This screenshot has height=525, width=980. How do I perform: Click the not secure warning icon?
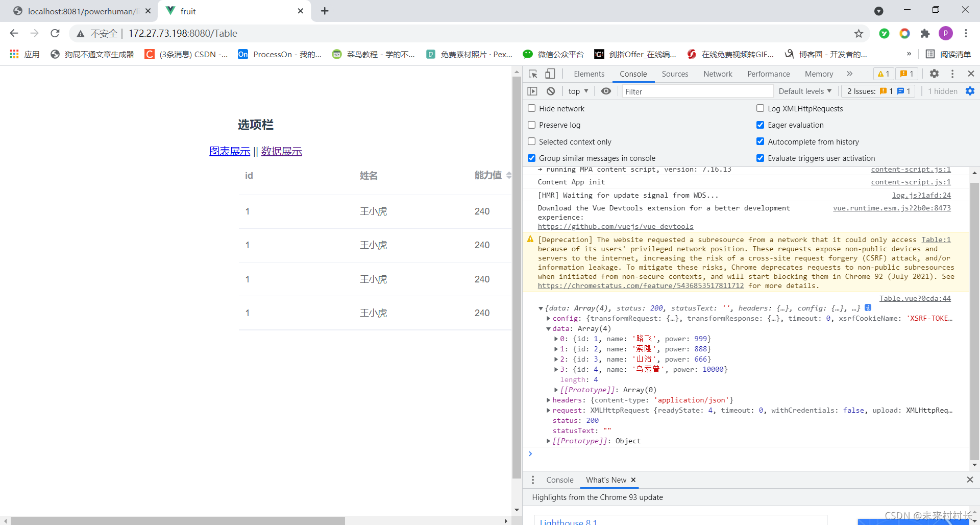[x=80, y=34]
